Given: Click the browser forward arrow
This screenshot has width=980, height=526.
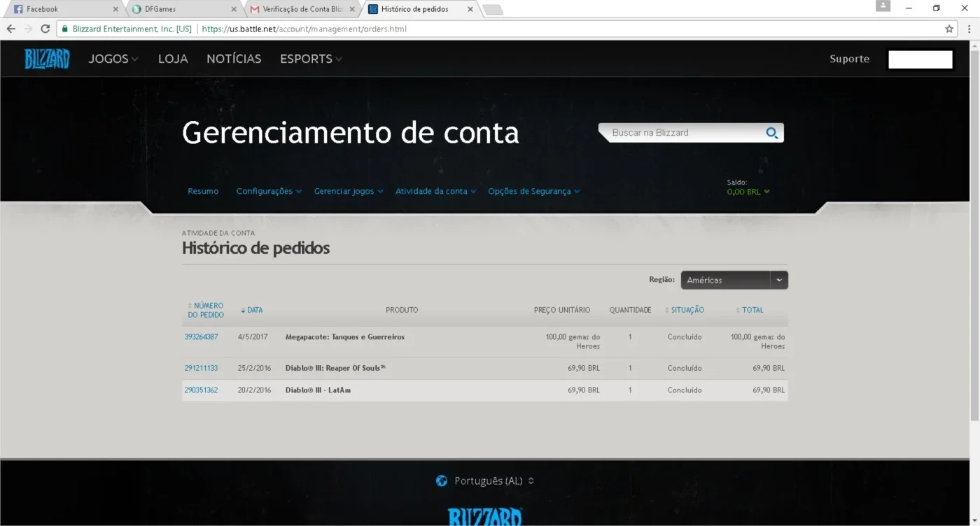Looking at the screenshot, I should 28,29.
